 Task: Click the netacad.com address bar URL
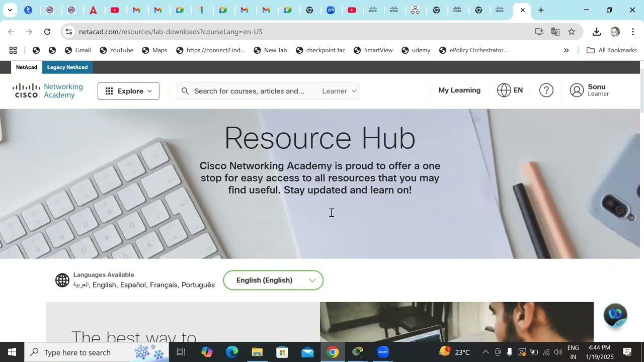[171, 32]
